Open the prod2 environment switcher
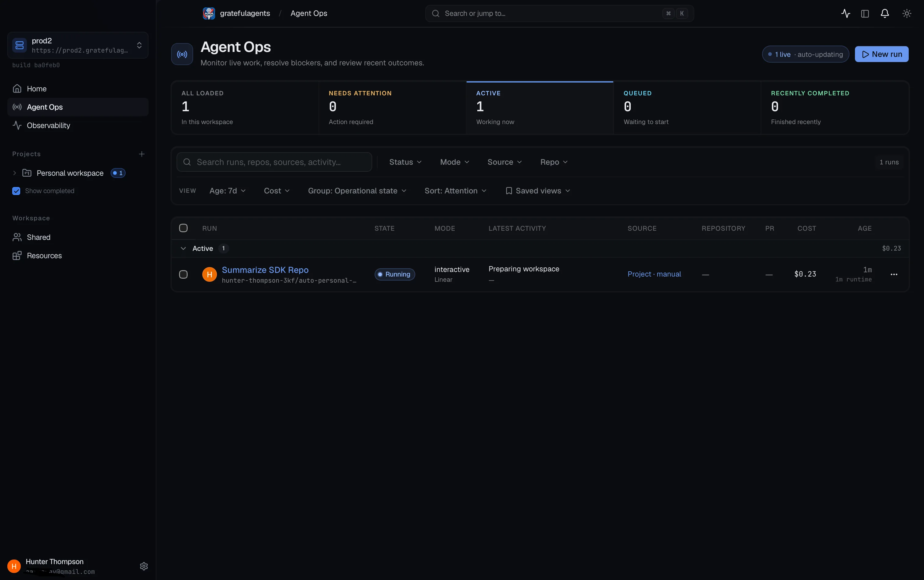Screen dimensions: 924x580 [78, 45]
